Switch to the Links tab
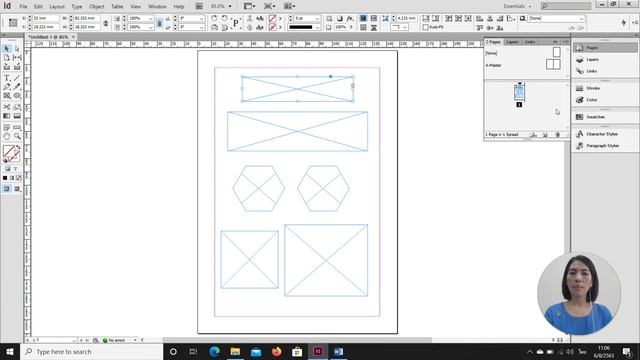Viewport: 640px width, 360px height. coord(530,42)
